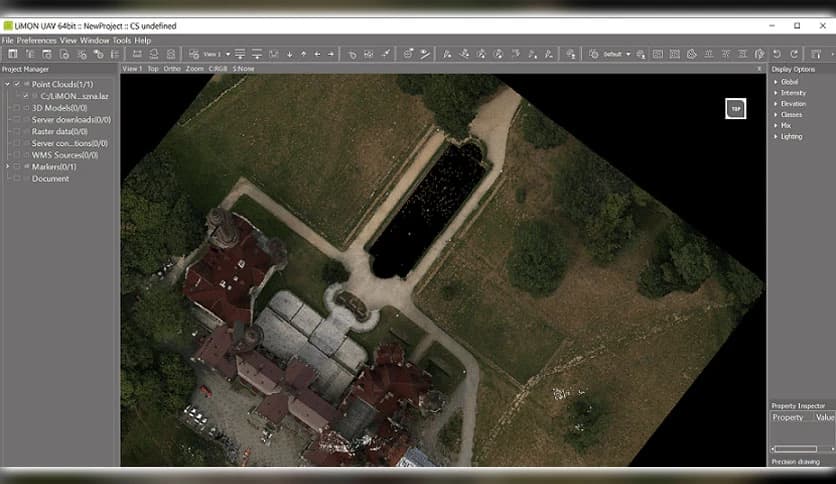Image resolution: width=836 pixels, height=484 pixels.
Task: Toggle the 3D Models checkbox
Action: coord(17,108)
